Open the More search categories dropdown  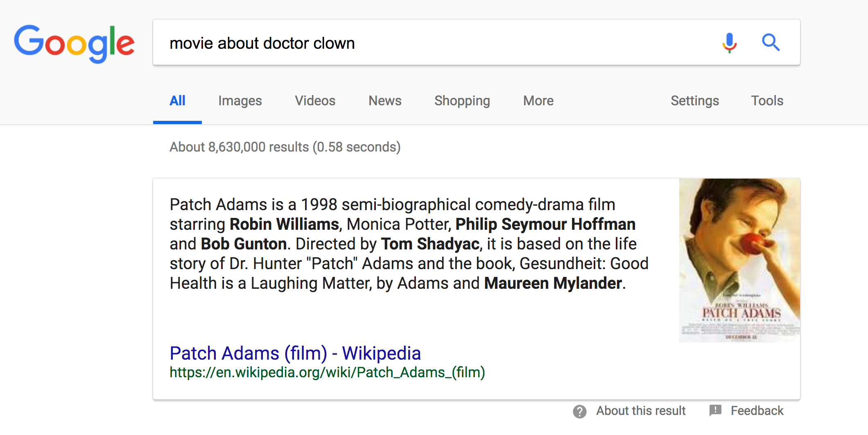click(x=538, y=101)
